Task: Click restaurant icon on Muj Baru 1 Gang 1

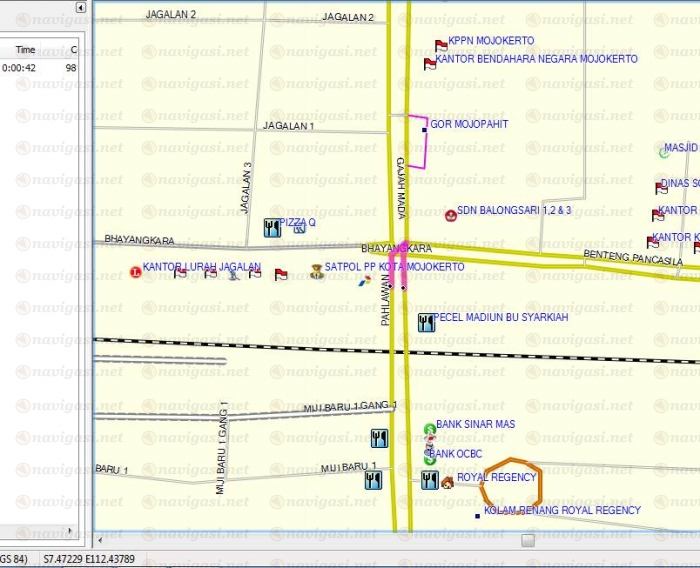Action: (x=379, y=437)
